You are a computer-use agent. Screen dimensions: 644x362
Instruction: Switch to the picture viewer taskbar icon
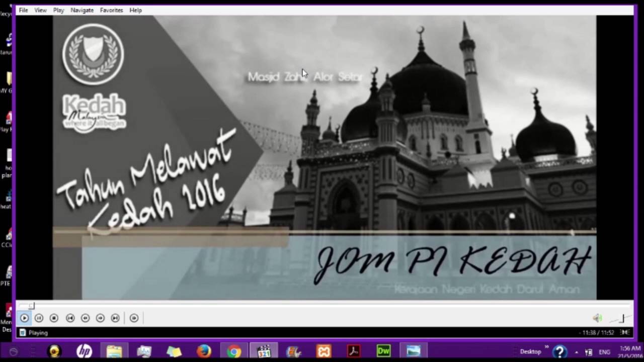pos(414,351)
